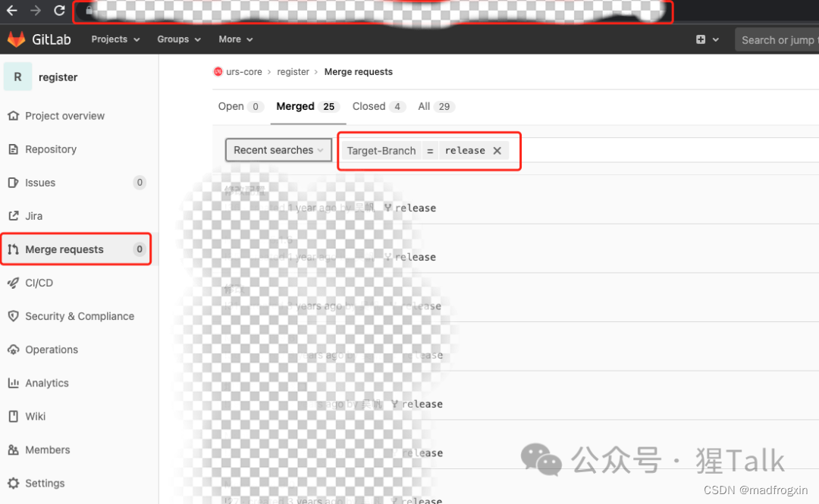
Task: Open Members in sidebar
Action: tap(48, 449)
